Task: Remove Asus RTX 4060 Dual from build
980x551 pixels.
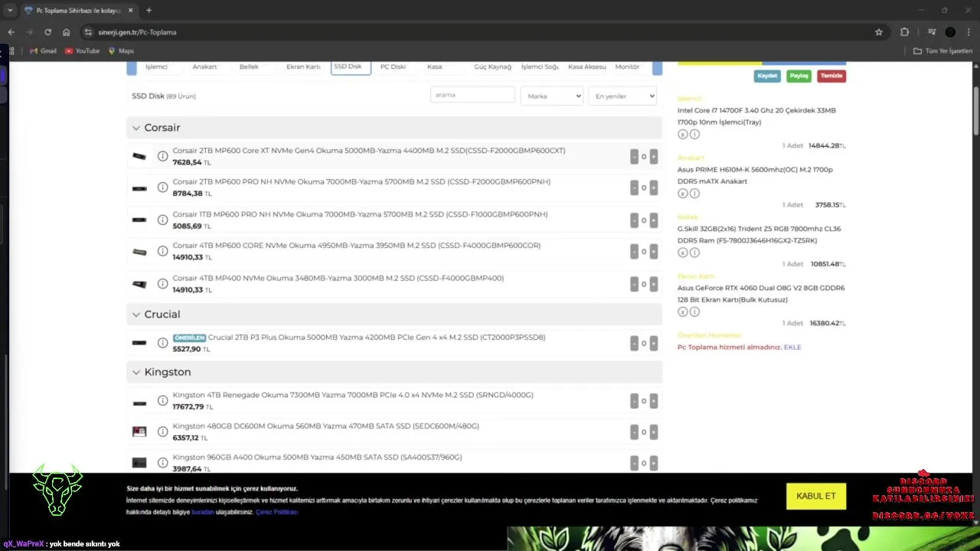Action: 682,312
